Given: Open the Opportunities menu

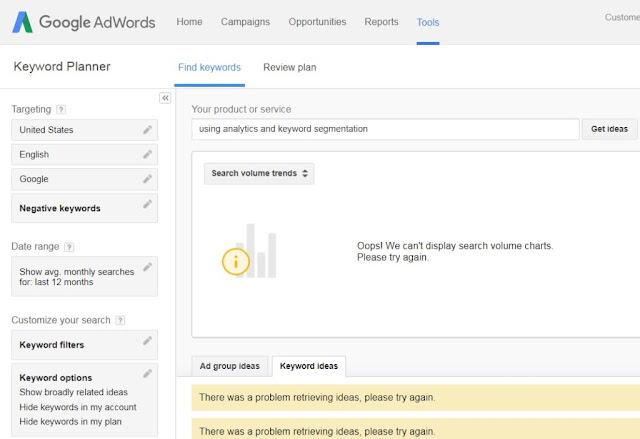Looking at the screenshot, I should tap(317, 22).
